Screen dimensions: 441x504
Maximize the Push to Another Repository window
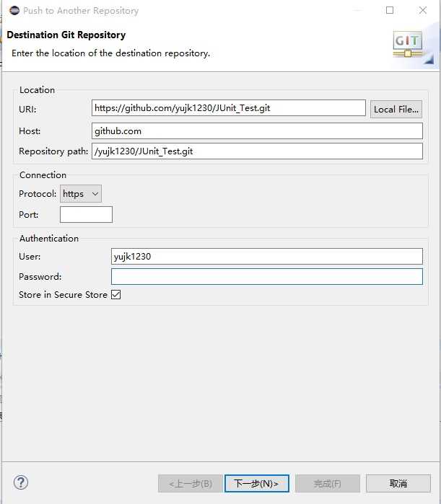(390, 11)
